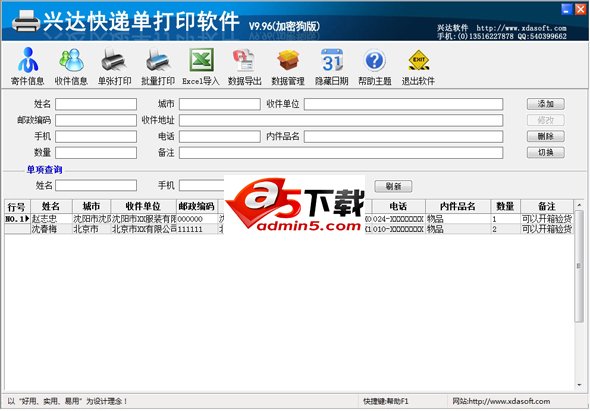Open the 帮助主题 help icon
Viewport: 590px width, 411px height.
click(375, 66)
